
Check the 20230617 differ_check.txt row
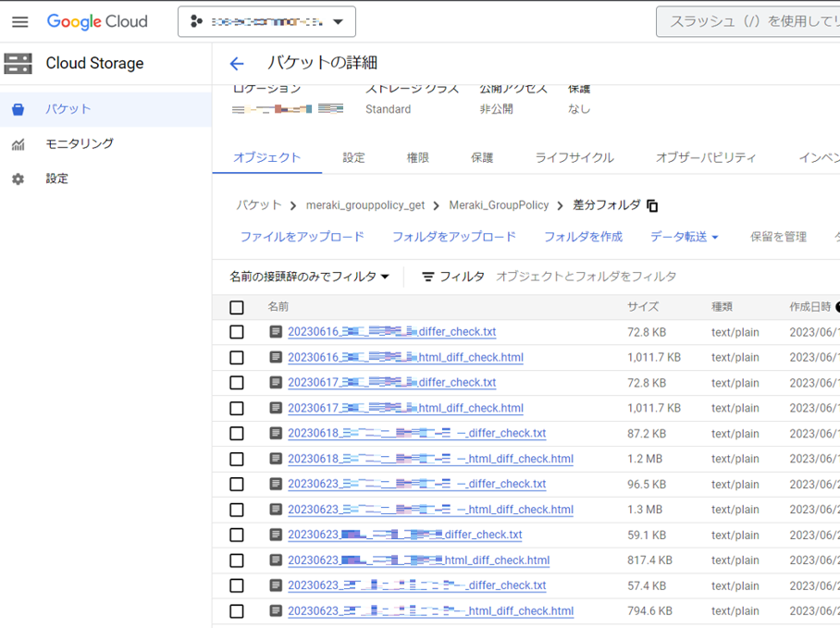(x=236, y=383)
